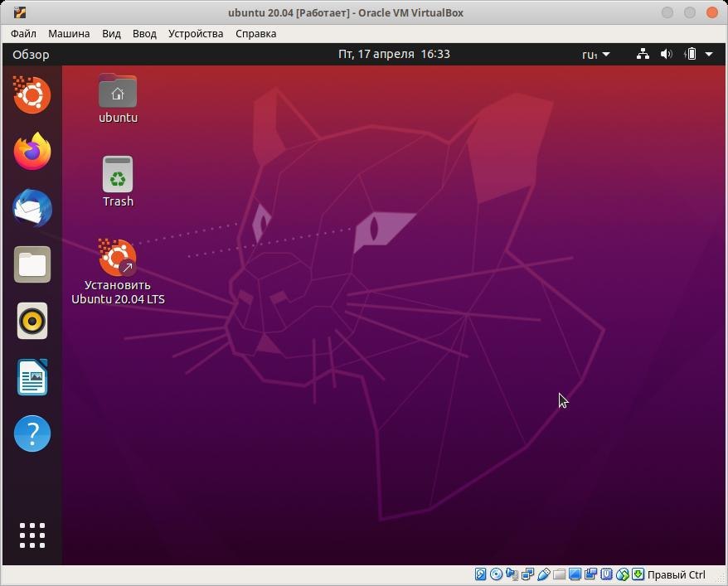This screenshot has height=586, width=728.
Task: Open Thunderbird Mail from the dock
Action: pyautogui.click(x=32, y=208)
